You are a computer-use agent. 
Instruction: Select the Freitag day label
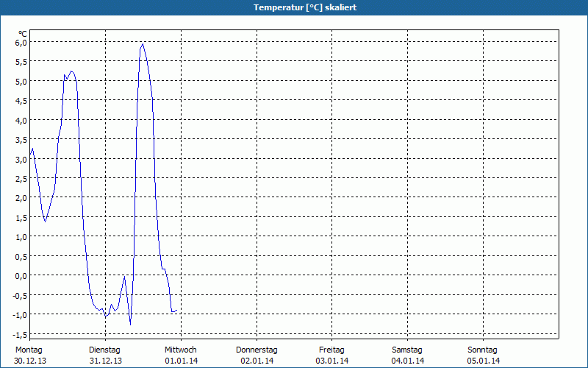[332, 350]
